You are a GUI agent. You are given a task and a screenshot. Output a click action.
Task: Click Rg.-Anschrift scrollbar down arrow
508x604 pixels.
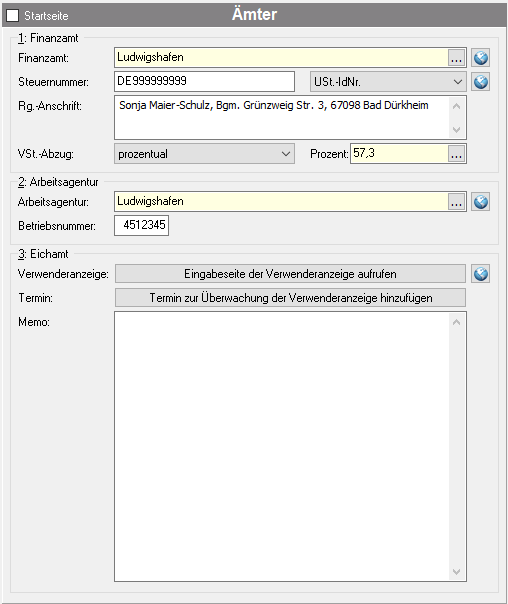pyautogui.click(x=457, y=129)
